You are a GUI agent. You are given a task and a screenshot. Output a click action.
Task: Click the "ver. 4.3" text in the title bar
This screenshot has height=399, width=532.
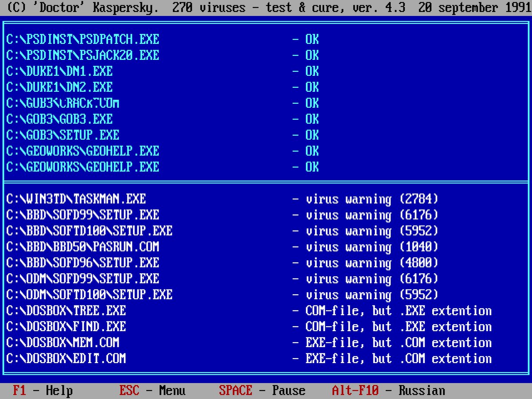379,8
